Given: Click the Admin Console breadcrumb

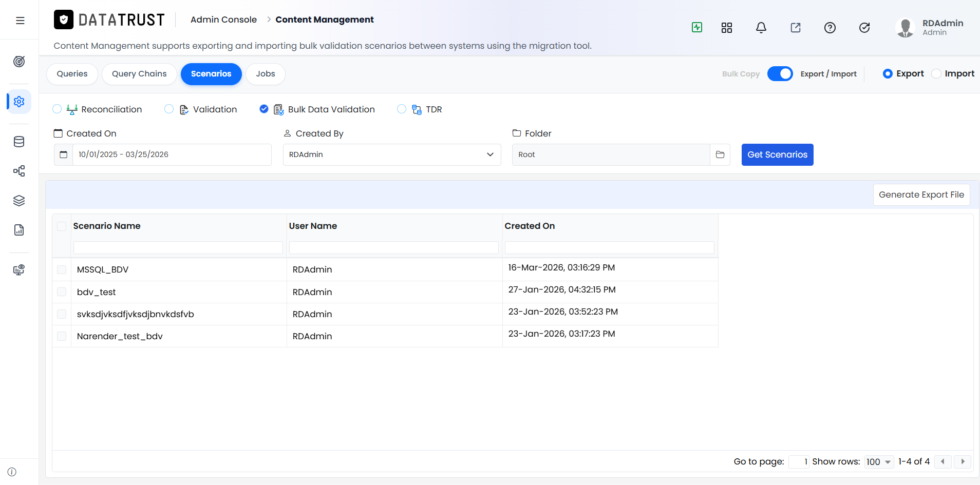Looking at the screenshot, I should [x=223, y=20].
